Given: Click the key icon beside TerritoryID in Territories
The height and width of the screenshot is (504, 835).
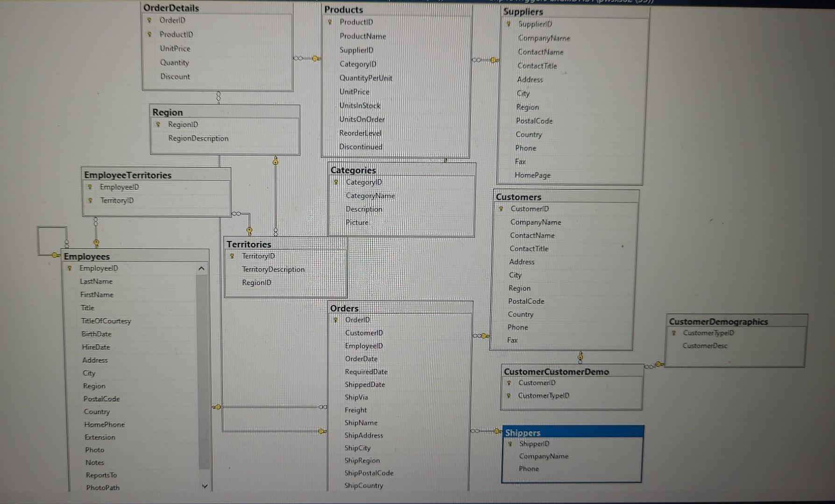Looking at the screenshot, I should 232,256.
